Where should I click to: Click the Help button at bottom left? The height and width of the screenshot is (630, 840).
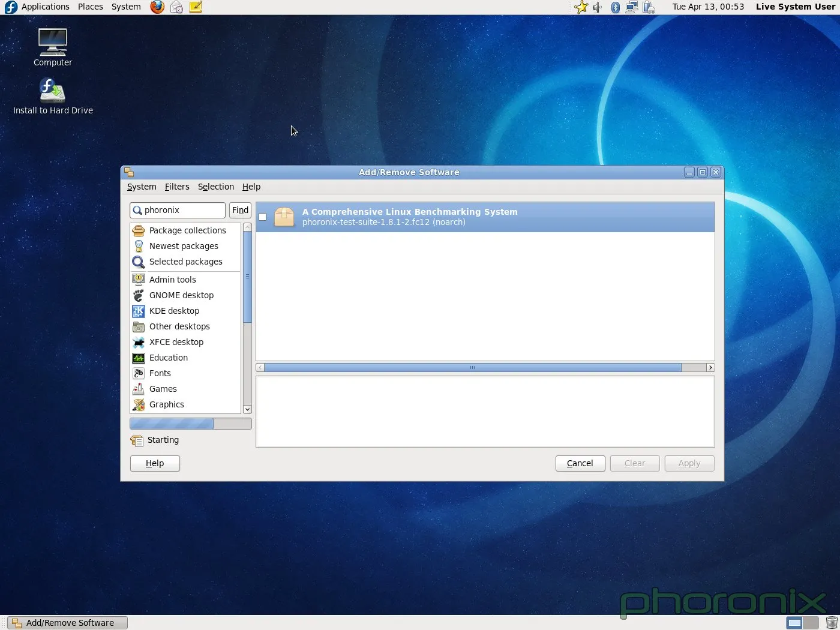(155, 463)
